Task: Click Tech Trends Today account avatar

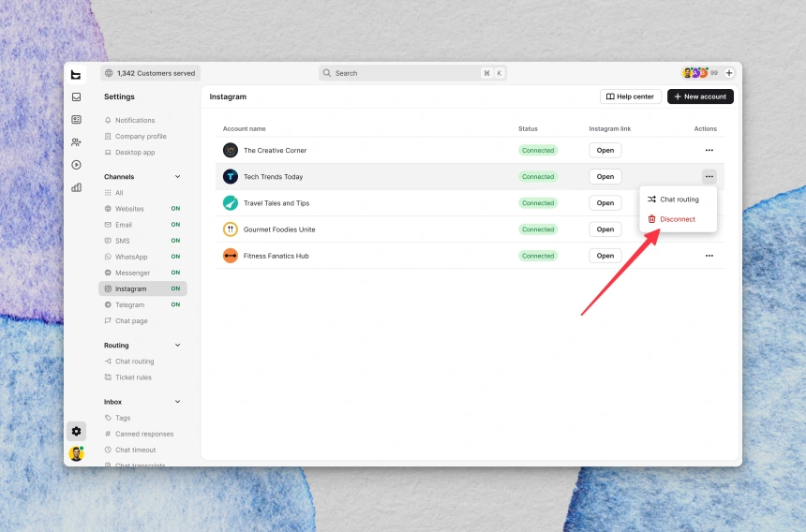Action: coord(231,177)
